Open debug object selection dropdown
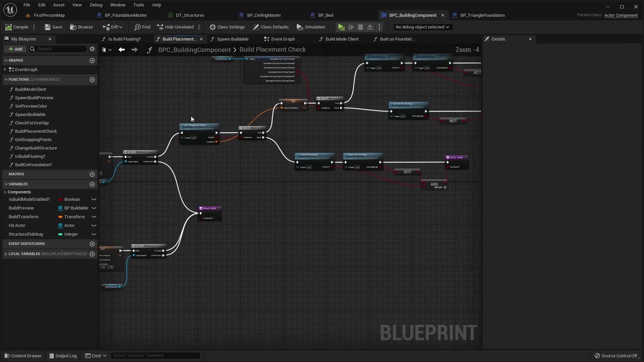The height and width of the screenshot is (362, 644). pos(422,27)
